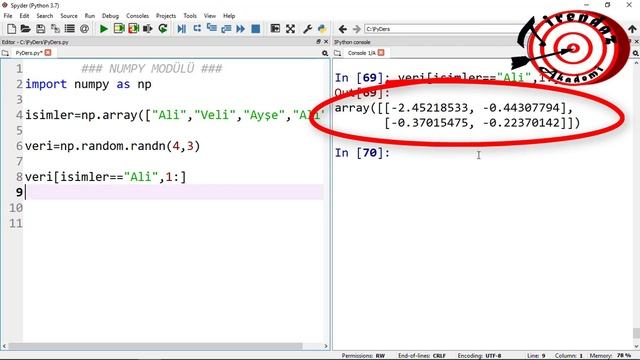
Task: Save all files toolbar icon
Action: pyautogui.click(x=55, y=29)
